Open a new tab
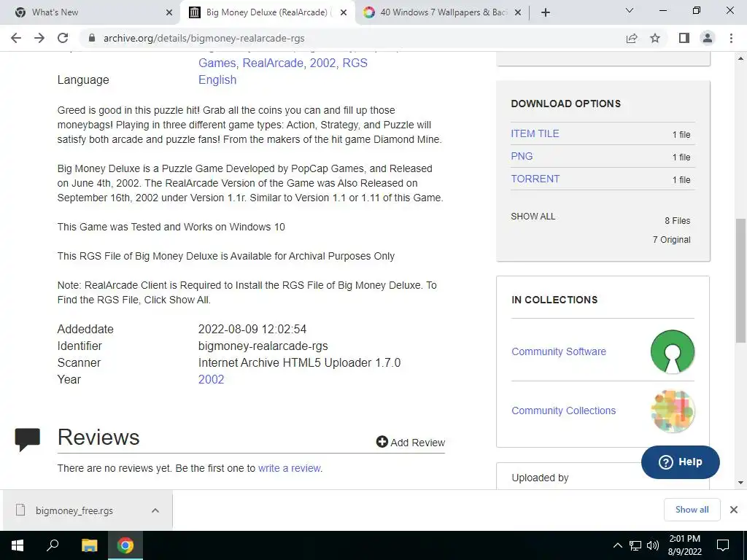The height and width of the screenshot is (560, 747). (x=546, y=12)
